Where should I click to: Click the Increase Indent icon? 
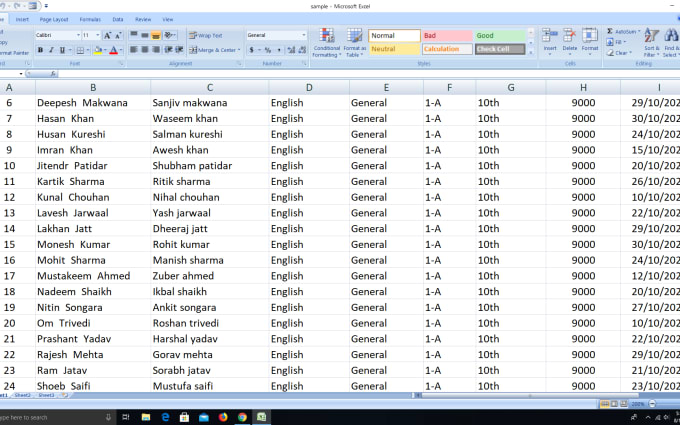[x=179, y=50]
